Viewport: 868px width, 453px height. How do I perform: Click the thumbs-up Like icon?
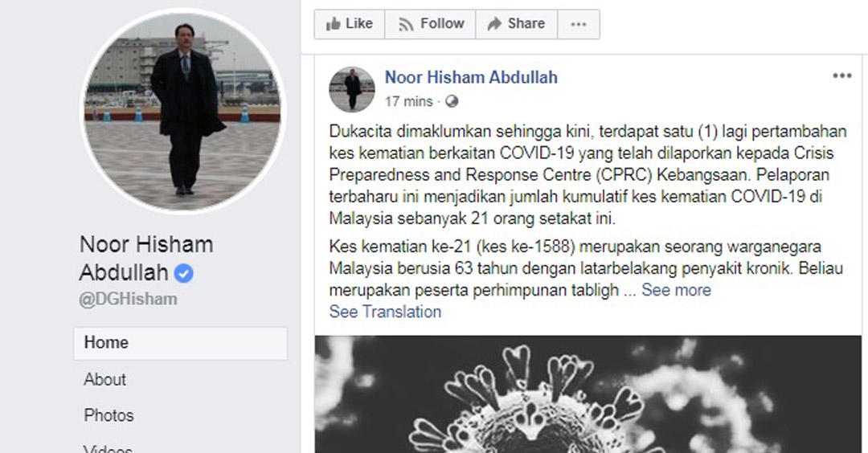[x=333, y=24]
